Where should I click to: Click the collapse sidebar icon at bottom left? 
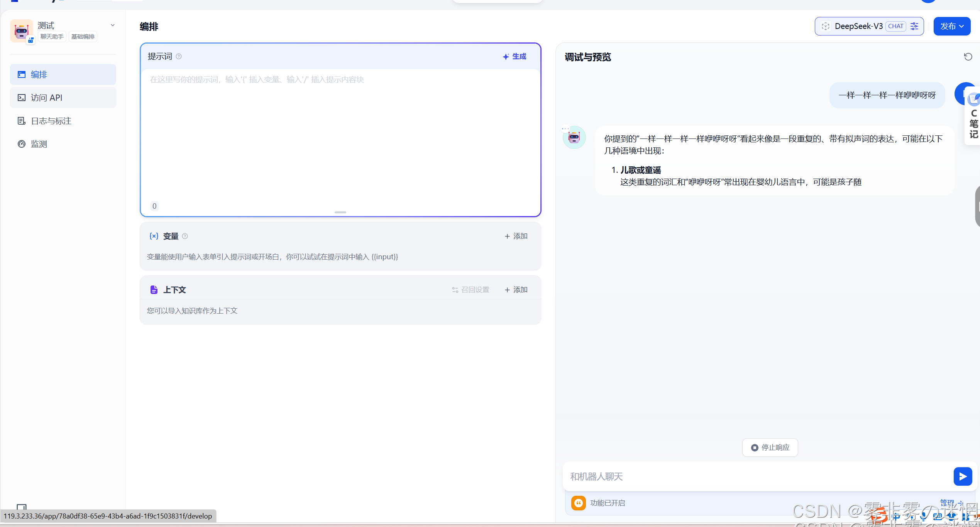tap(22, 507)
